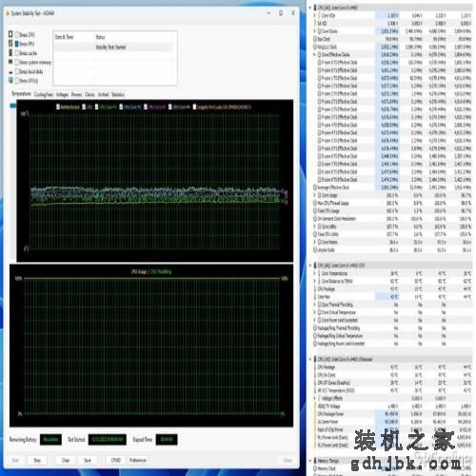
Task: Click the icon on the Total CPU Utility row
Action: coord(315,234)
